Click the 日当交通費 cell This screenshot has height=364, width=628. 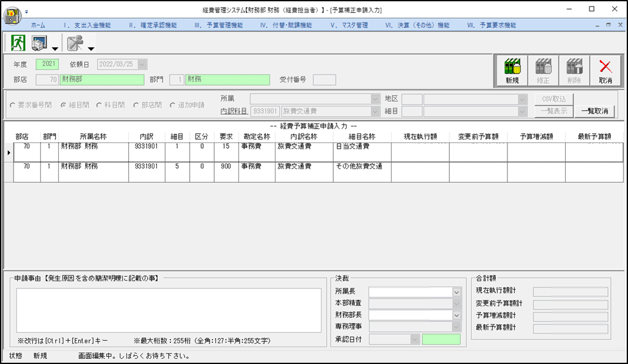pos(362,153)
